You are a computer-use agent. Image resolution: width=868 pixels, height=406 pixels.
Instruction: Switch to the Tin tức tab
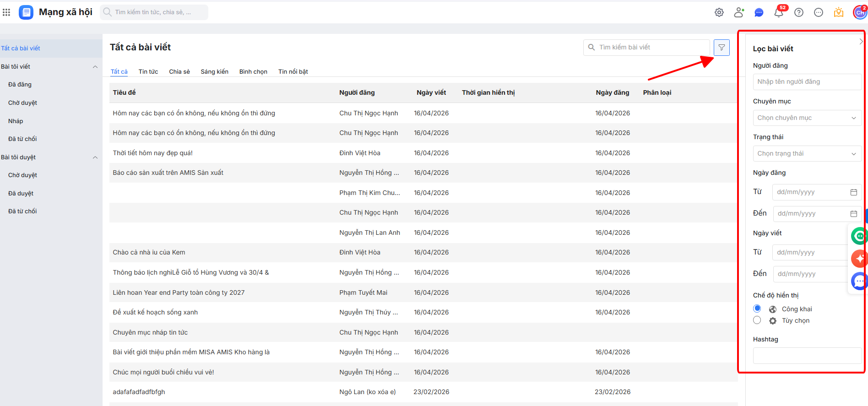148,72
